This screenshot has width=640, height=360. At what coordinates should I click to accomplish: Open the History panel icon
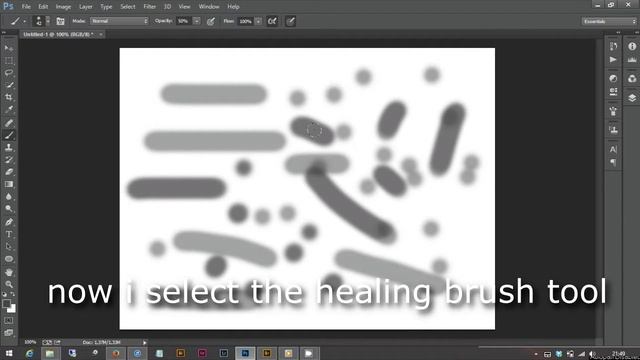(613, 47)
